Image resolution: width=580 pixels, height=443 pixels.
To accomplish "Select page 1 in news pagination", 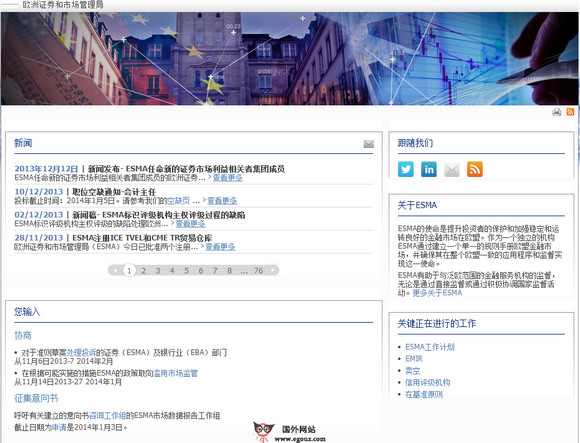I will click(x=129, y=270).
